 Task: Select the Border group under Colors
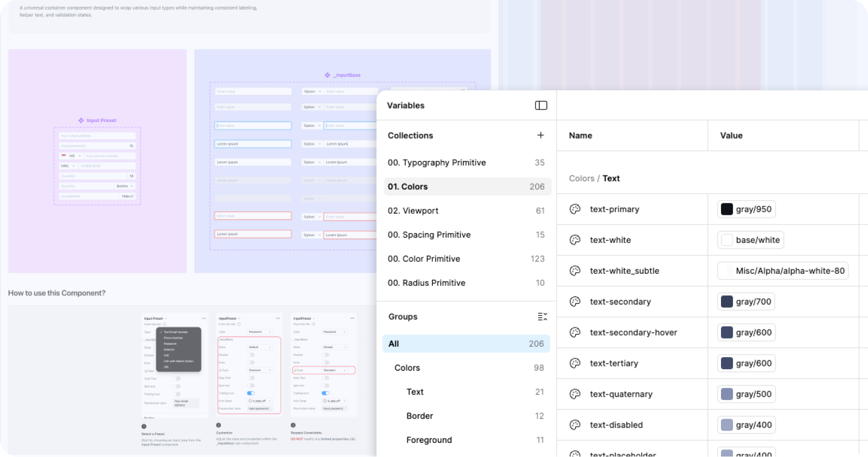pyautogui.click(x=419, y=416)
